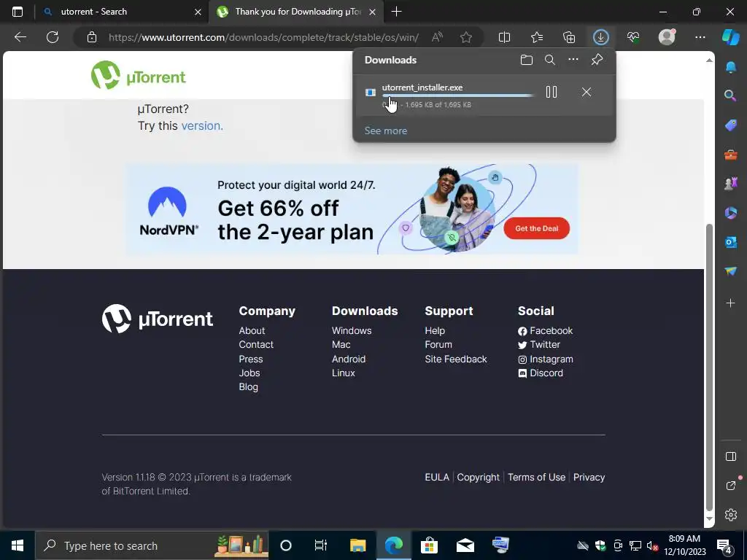The image size is (747, 560).
Task: Toggle Downloads toolbar button
Action: pyautogui.click(x=601, y=37)
